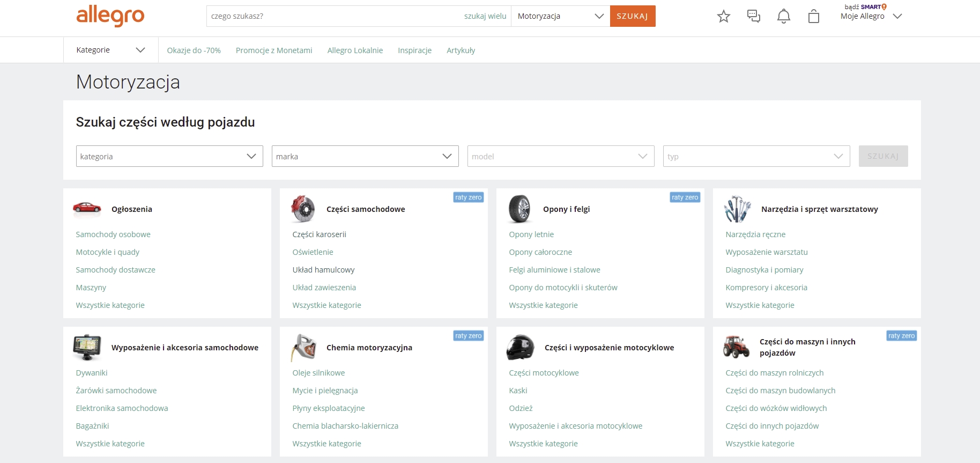Screen dimensions: 980x463
Task: Open the marka vehicle dropdown
Action: [365, 156]
